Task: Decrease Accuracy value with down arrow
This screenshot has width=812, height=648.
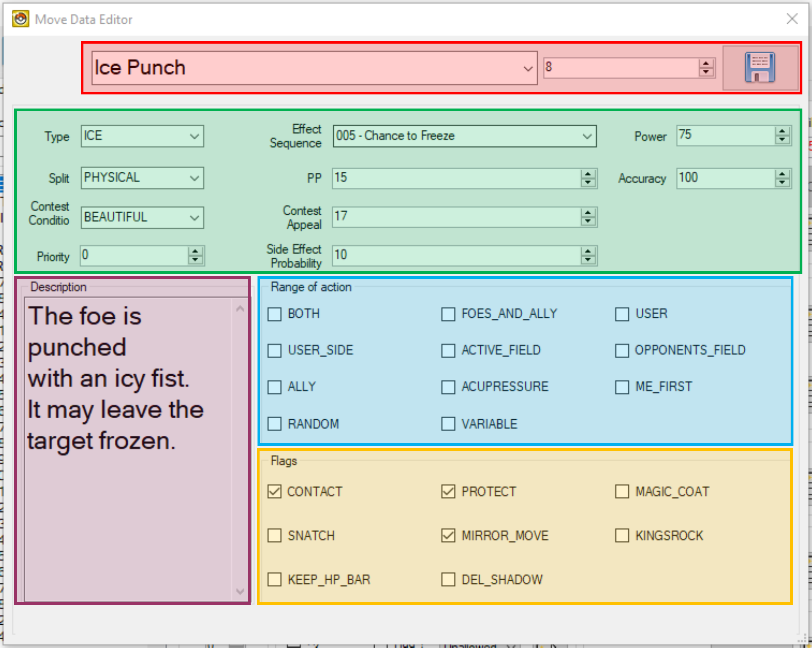Action: (782, 182)
